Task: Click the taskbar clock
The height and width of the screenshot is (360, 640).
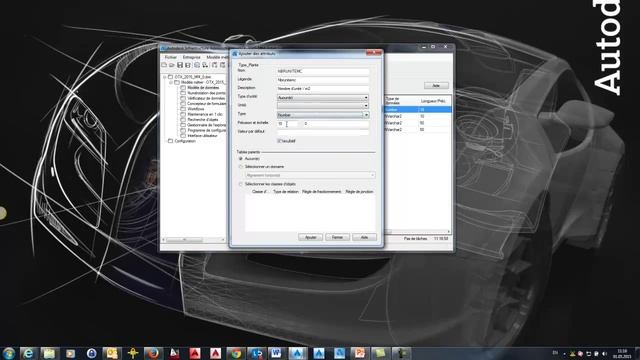Action: click(622, 353)
